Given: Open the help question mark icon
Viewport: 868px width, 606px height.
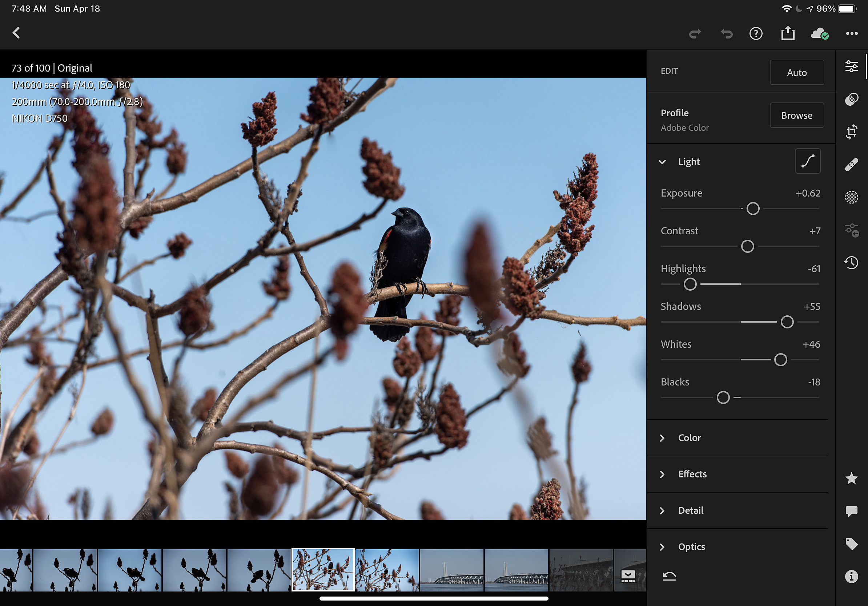Looking at the screenshot, I should click(756, 34).
